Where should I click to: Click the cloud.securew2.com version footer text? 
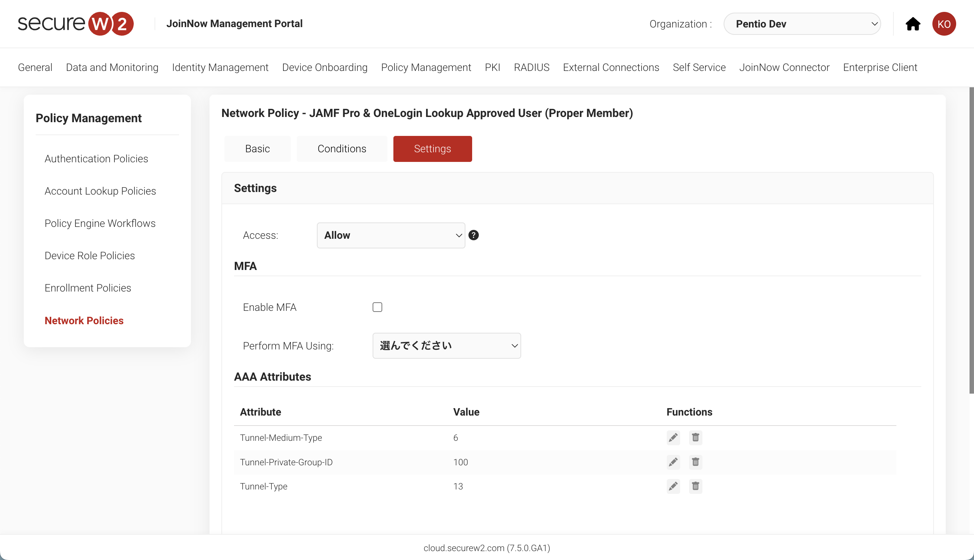click(487, 548)
